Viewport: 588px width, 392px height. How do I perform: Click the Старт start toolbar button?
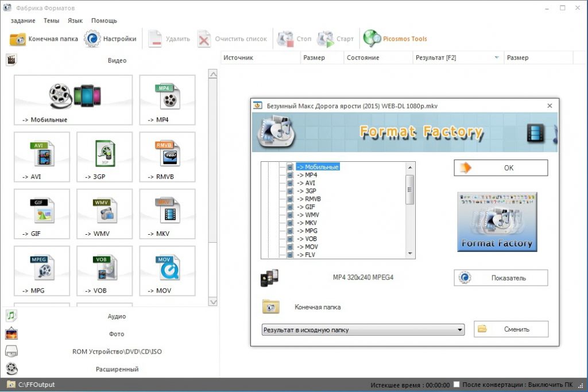pyautogui.click(x=335, y=38)
